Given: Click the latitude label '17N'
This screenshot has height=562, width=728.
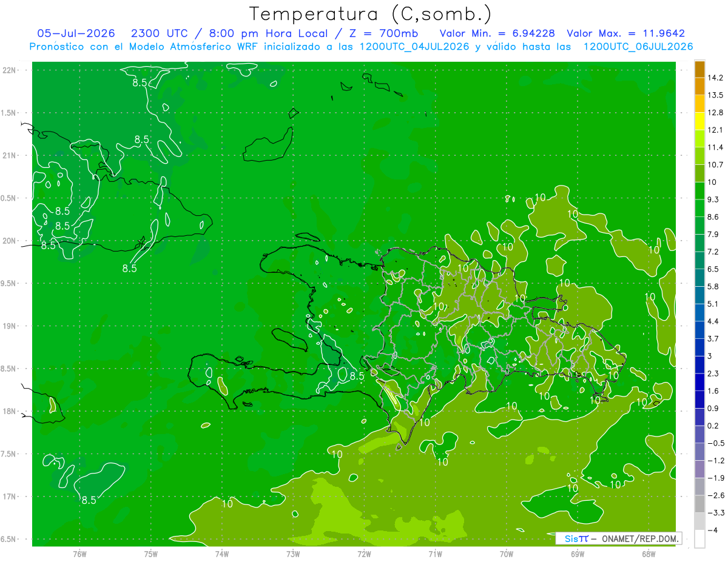Looking at the screenshot, I should coord(9,497).
